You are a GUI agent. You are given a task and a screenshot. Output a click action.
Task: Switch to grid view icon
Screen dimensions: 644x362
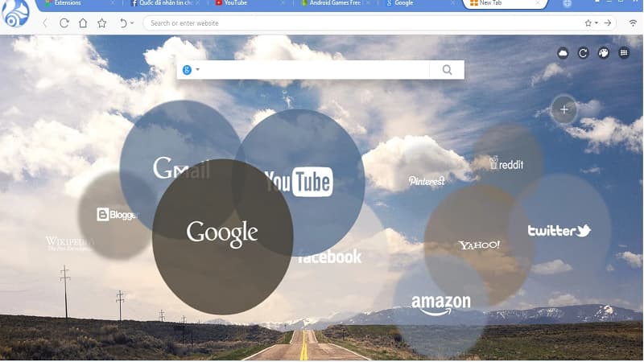(x=624, y=53)
